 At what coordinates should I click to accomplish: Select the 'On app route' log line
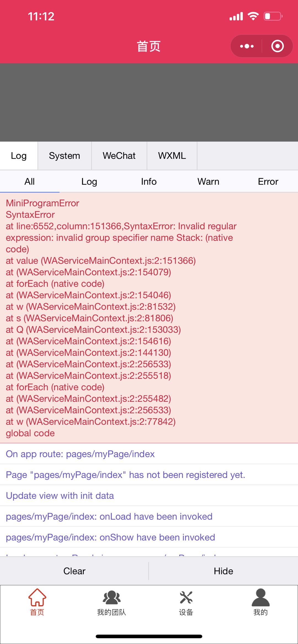[x=80, y=454]
